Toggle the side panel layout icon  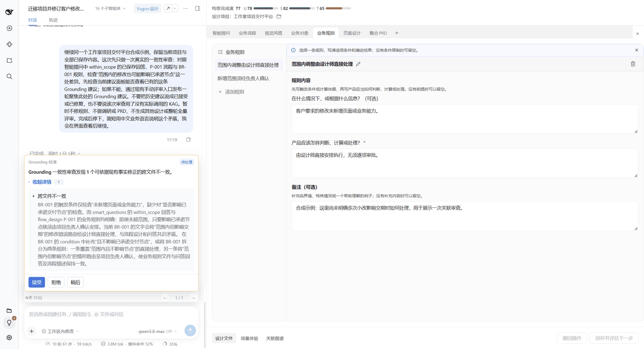point(197,8)
